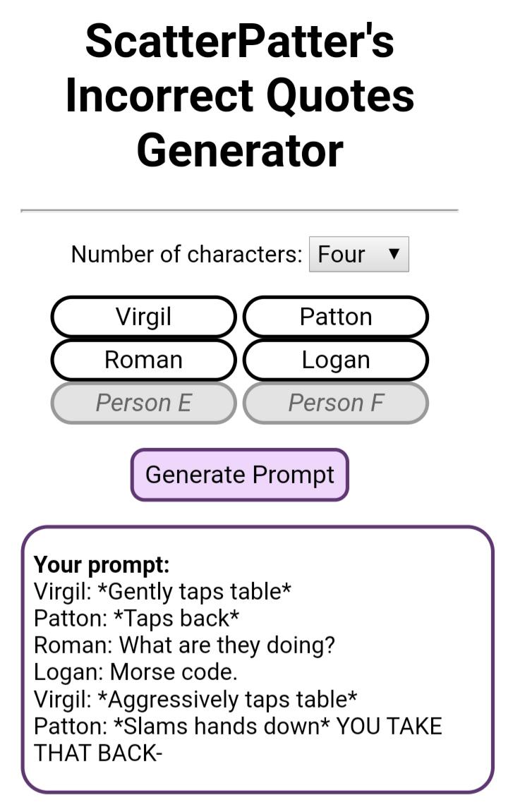Click the 'Patton: *Taps back*' line
This screenshot has height=812, width=508.
coord(137,618)
